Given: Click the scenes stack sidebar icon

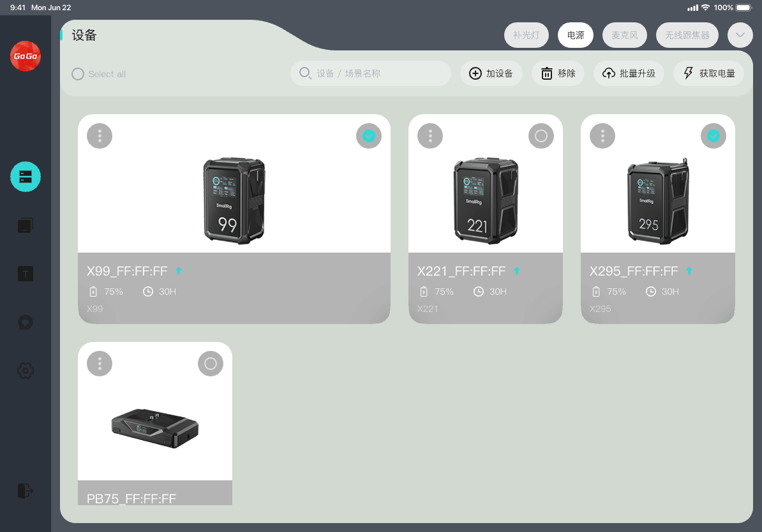Looking at the screenshot, I should point(26,225).
